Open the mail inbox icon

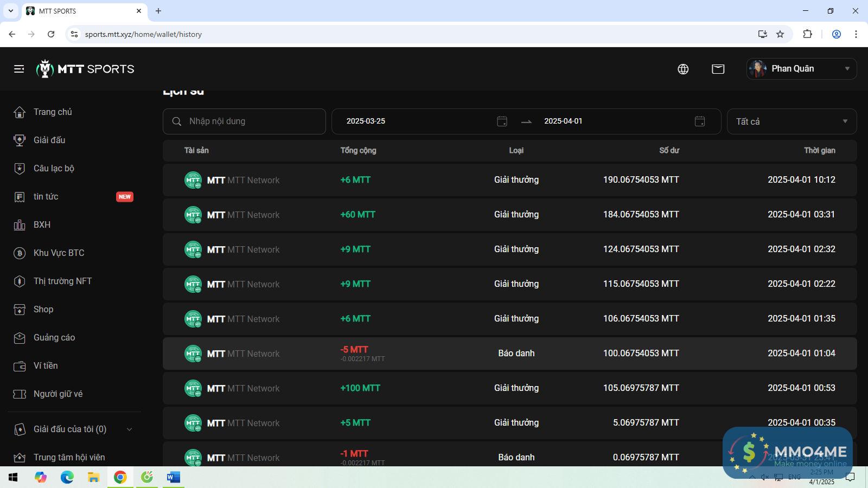pyautogui.click(x=718, y=69)
